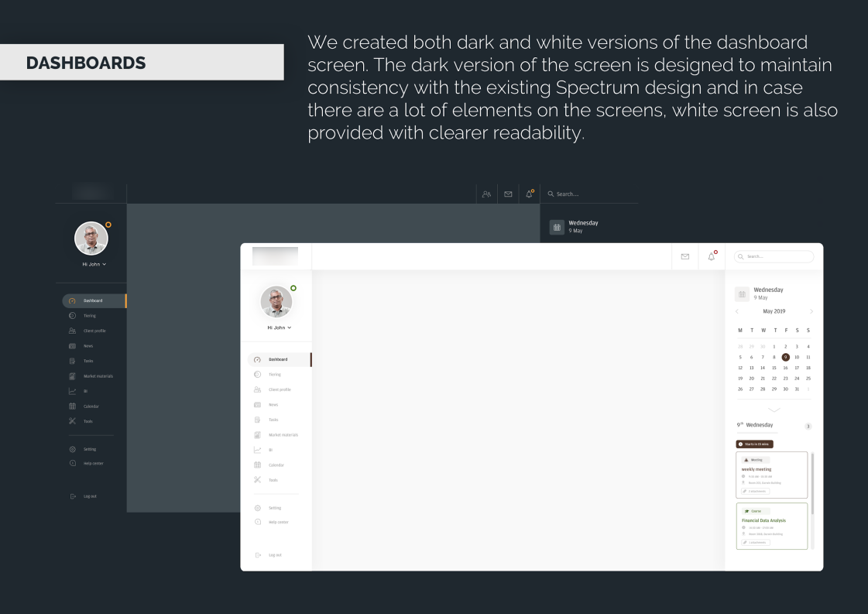
Task: Click the Log out icon in the white sidebar
Action: [258, 555]
